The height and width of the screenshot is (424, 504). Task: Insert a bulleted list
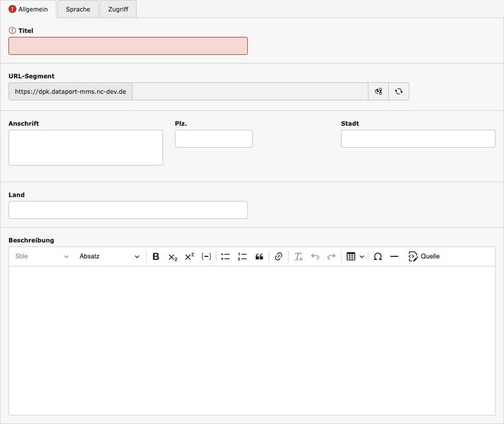pyautogui.click(x=225, y=257)
